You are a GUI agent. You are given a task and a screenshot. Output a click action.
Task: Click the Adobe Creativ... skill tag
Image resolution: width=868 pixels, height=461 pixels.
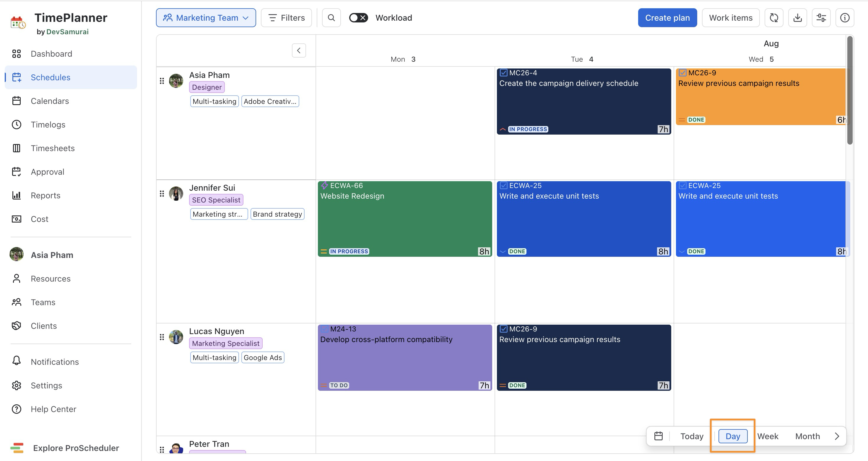(x=270, y=101)
